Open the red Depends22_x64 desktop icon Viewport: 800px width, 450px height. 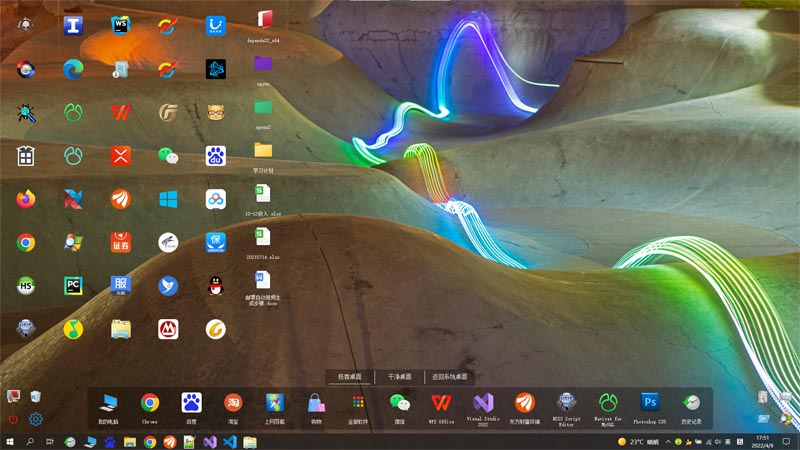coord(264,20)
